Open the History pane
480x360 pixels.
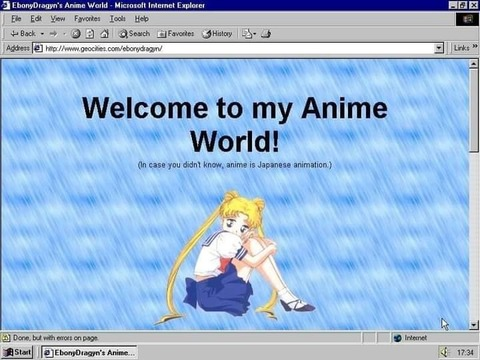(x=217, y=33)
